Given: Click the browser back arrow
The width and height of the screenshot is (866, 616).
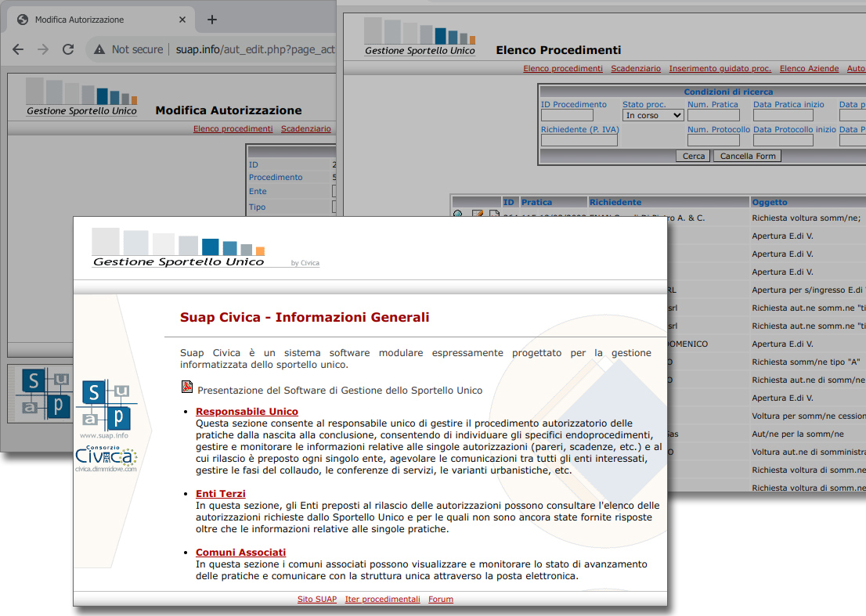Looking at the screenshot, I should click(x=18, y=49).
